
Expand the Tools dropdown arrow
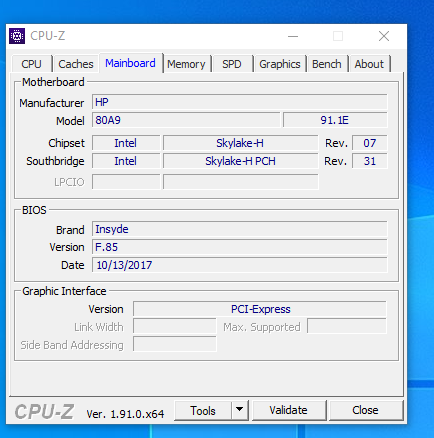[x=240, y=410]
